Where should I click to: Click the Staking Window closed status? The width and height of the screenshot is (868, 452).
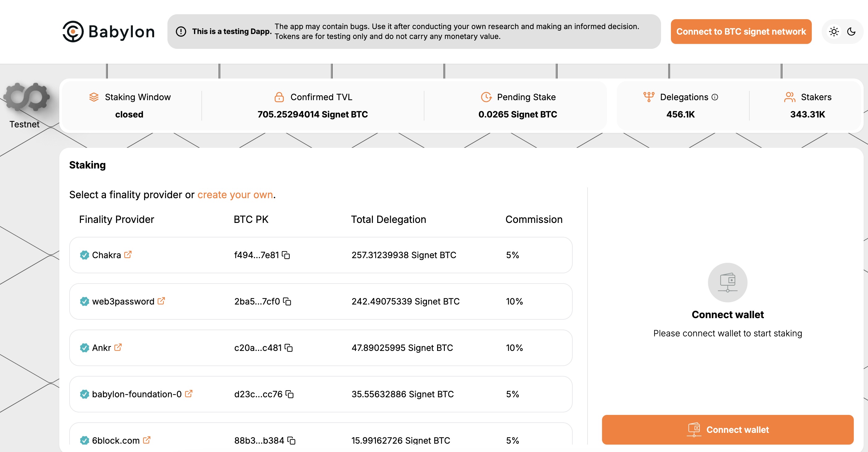coord(129,114)
